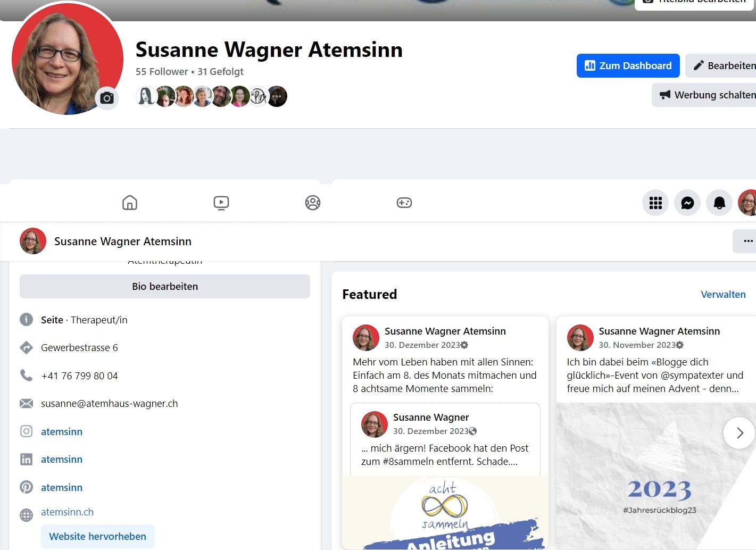Click email susanne@atemhaus-wagner.ch
Image resolution: width=756 pixels, height=550 pixels.
109,403
